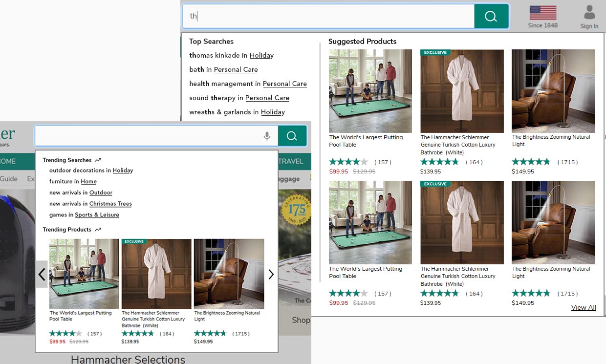Screen dimensions: 606x364
Task: Click 'new arrivals in Christmas Trees' trending search
Action: tap(90, 204)
